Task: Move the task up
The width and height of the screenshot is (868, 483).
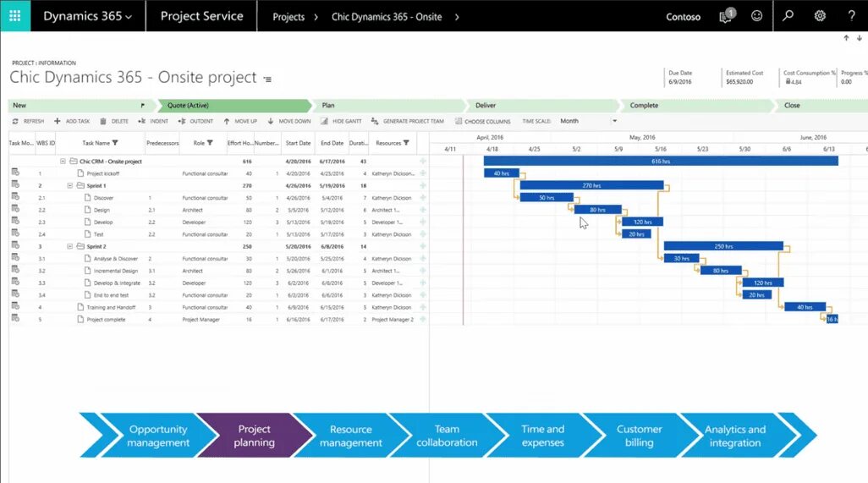Action: (240, 121)
